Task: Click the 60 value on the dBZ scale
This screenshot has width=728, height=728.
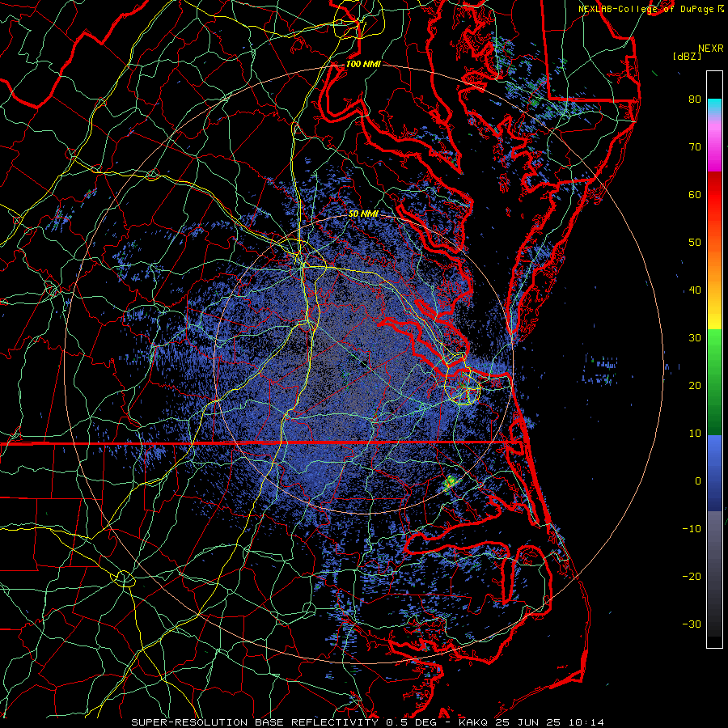Action: click(x=695, y=195)
